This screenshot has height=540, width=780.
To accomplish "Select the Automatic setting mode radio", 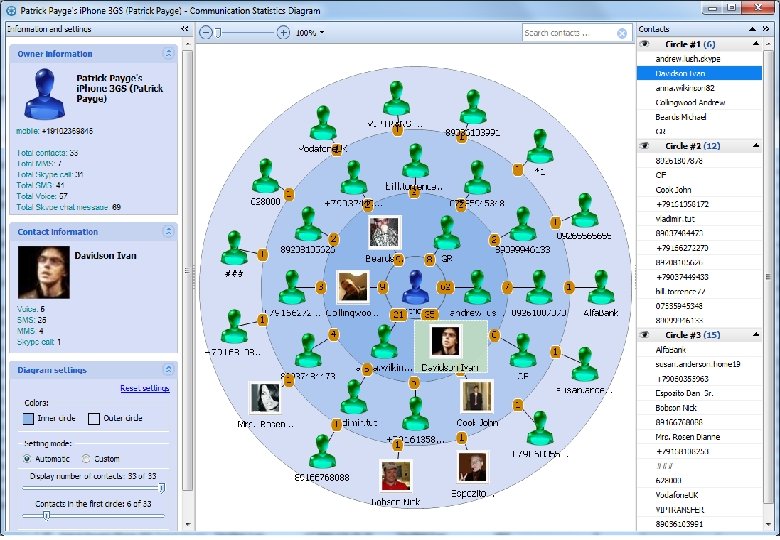I will coord(27,458).
